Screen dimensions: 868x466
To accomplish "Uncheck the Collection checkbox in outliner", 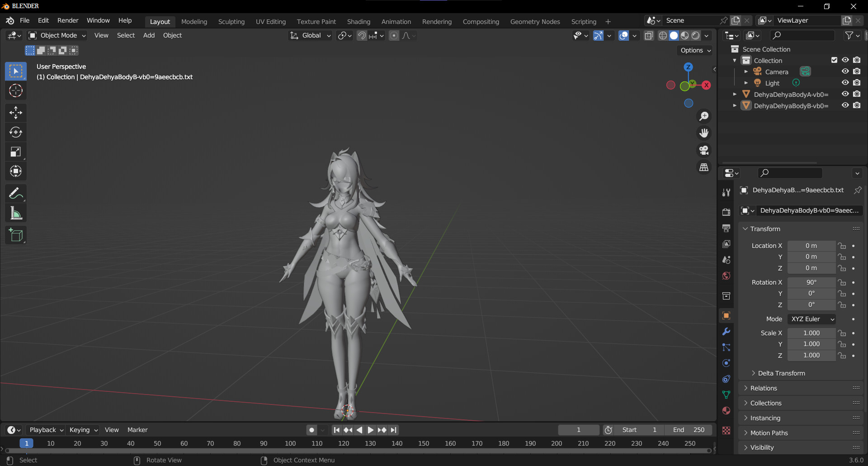I will pyautogui.click(x=834, y=60).
